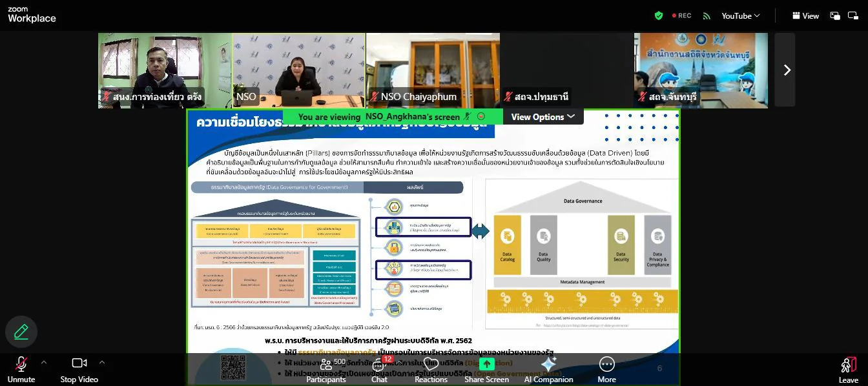Click the pop-out window icon after View

tap(835, 15)
